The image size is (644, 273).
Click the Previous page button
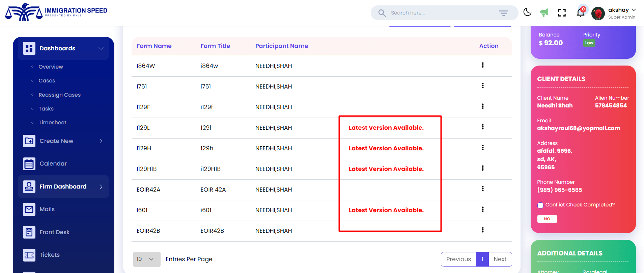(458, 259)
